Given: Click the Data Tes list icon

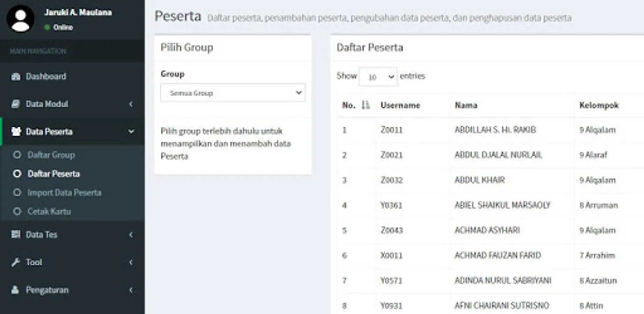Looking at the screenshot, I should pos(16,234).
